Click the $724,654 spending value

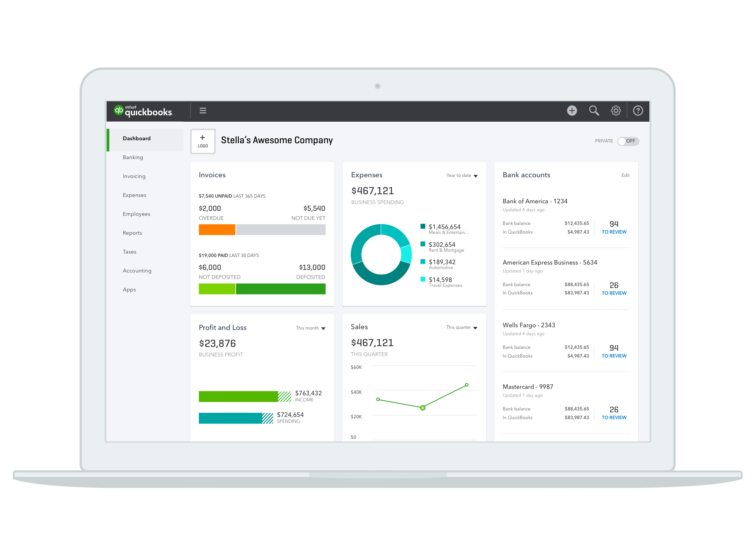290,415
